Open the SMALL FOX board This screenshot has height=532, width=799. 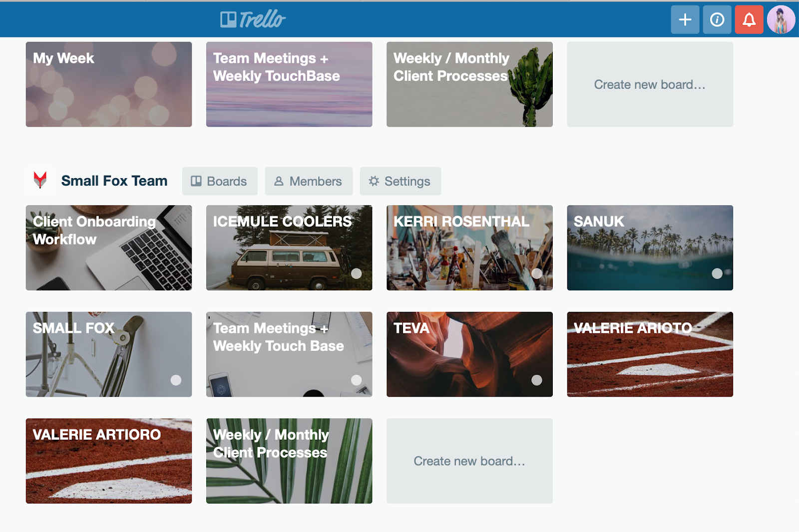pos(109,354)
